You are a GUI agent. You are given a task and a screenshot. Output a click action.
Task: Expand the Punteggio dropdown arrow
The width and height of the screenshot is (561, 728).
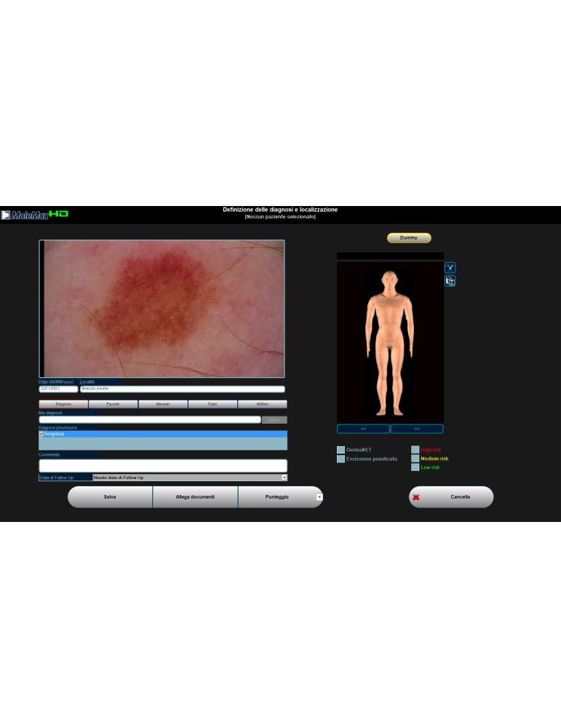[319, 497]
